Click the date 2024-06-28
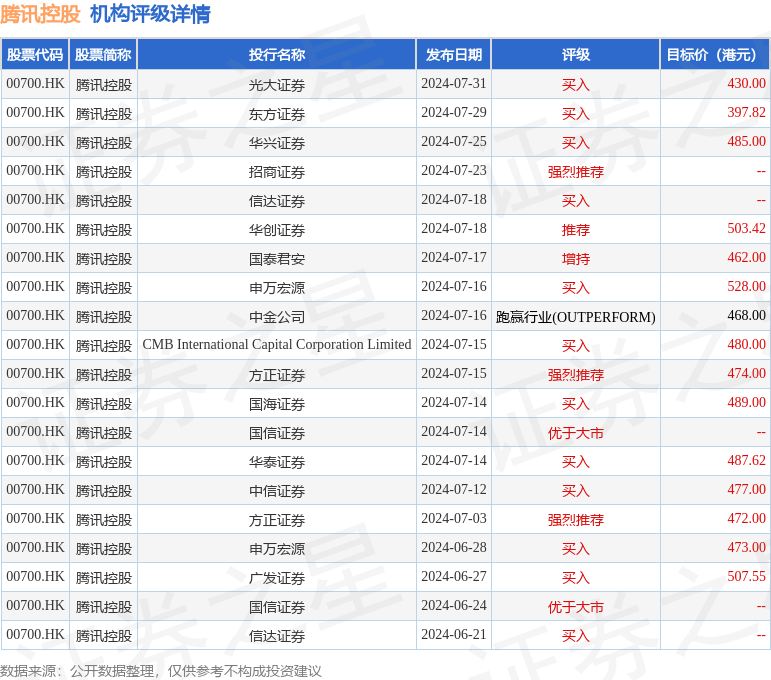771x680 pixels. point(454,548)
